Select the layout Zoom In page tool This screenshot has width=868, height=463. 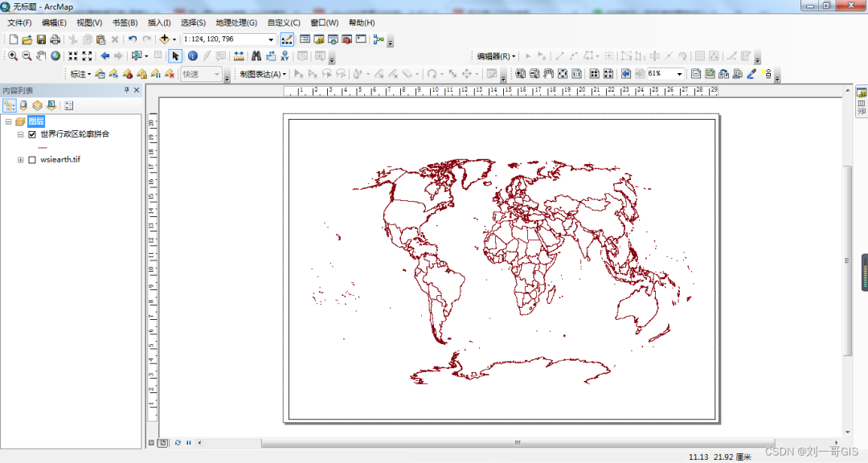coord(520,74)
